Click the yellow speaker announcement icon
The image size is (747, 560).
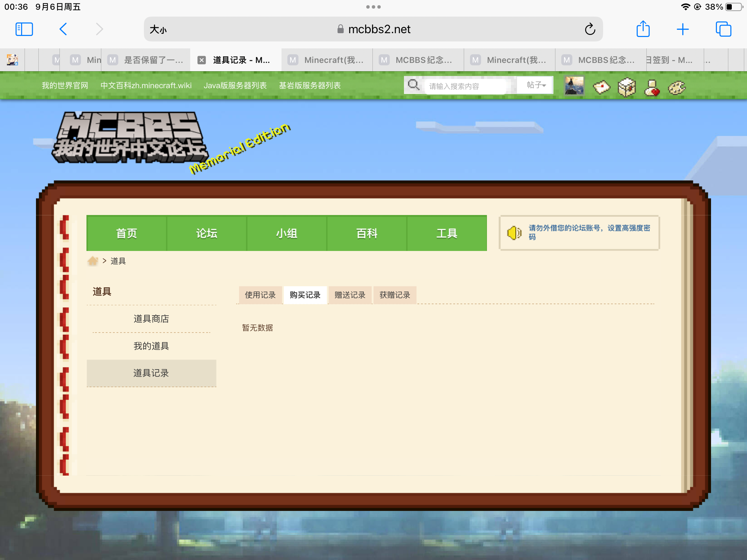coord(514,233)
